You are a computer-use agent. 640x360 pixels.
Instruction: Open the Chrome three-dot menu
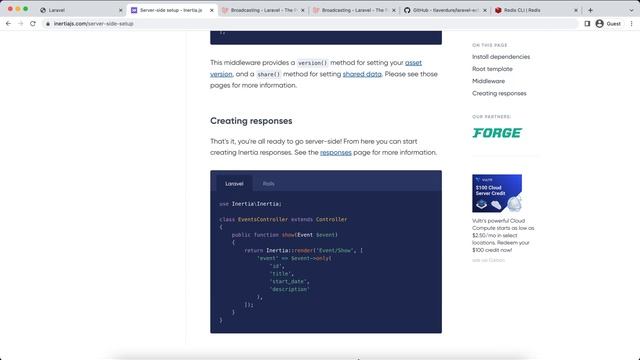(x=631, y=24)
